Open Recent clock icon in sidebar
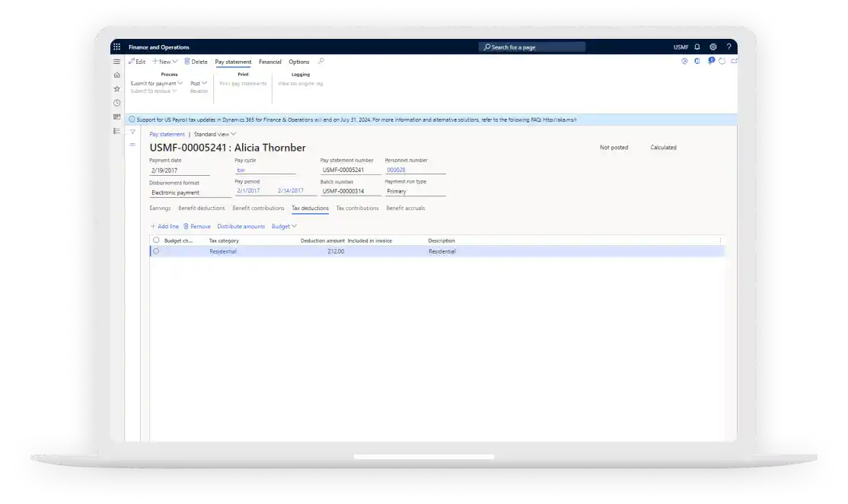 tap(116, 103)
